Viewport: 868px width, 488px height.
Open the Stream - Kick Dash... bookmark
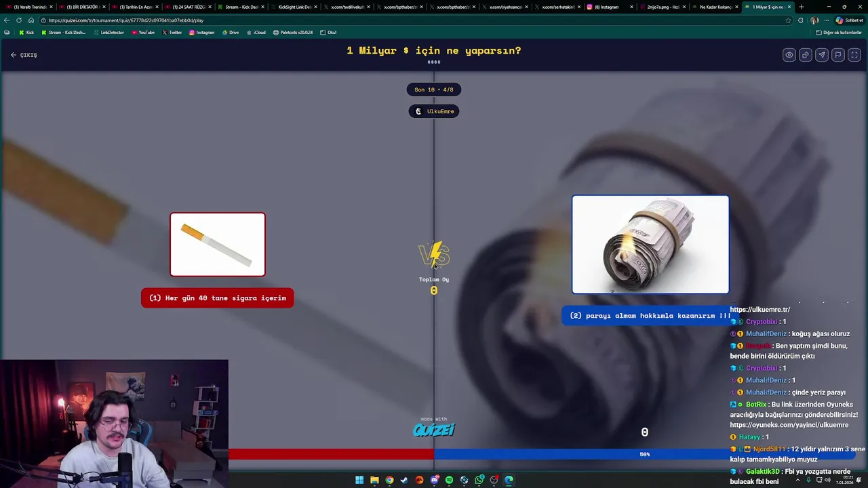click(x=64, y=33)
